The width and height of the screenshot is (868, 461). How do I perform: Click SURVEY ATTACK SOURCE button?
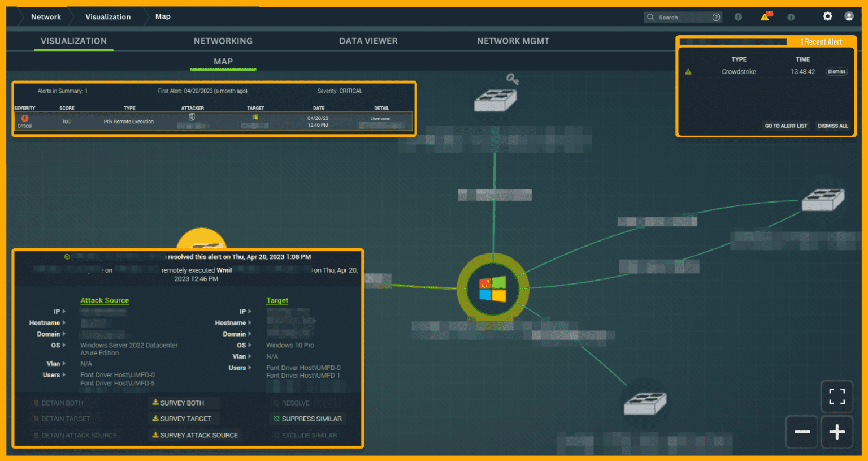195,435
